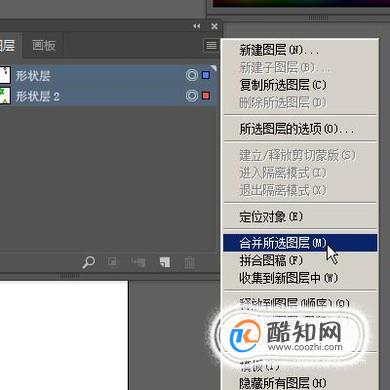Click the make clipping mask icon

click(113, 262)
